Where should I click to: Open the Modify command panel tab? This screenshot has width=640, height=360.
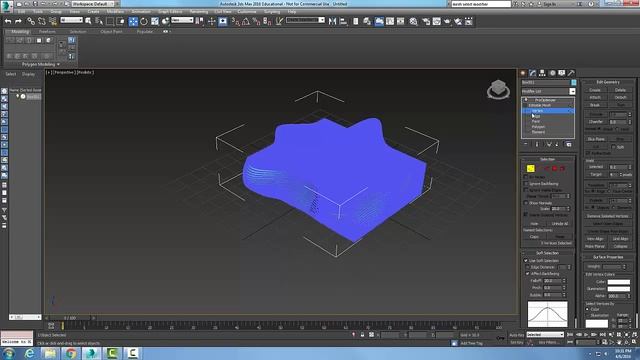[x=533, y=73]
